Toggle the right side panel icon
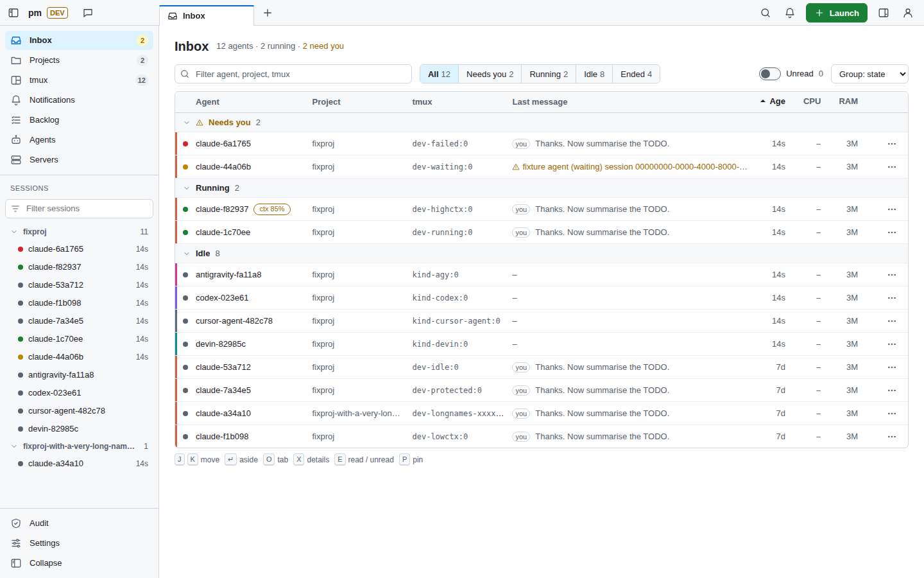The image size is (924, 578). (x=884, y=13)
